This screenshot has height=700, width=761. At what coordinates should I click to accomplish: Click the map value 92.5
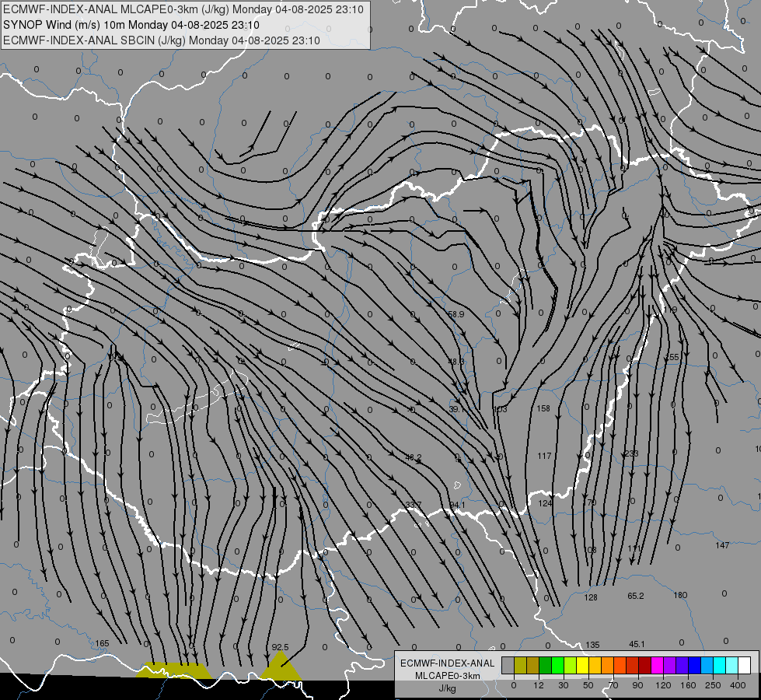(x=280, y=647)
